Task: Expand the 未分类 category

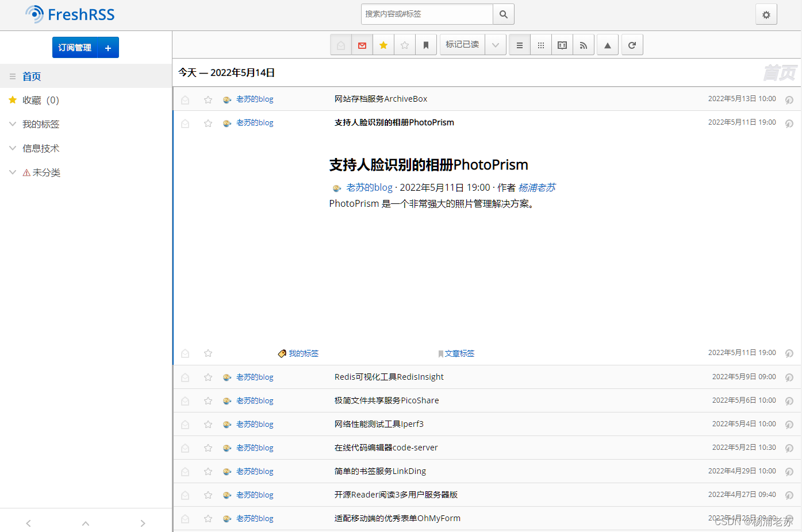Action: pyautogui.click(x=12, y=172)
